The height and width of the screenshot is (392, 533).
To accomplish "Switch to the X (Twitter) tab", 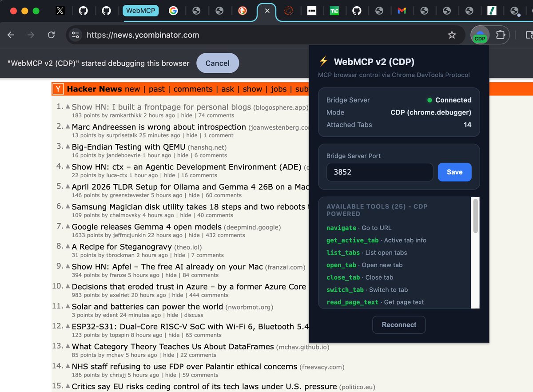I will pos(60,11).
